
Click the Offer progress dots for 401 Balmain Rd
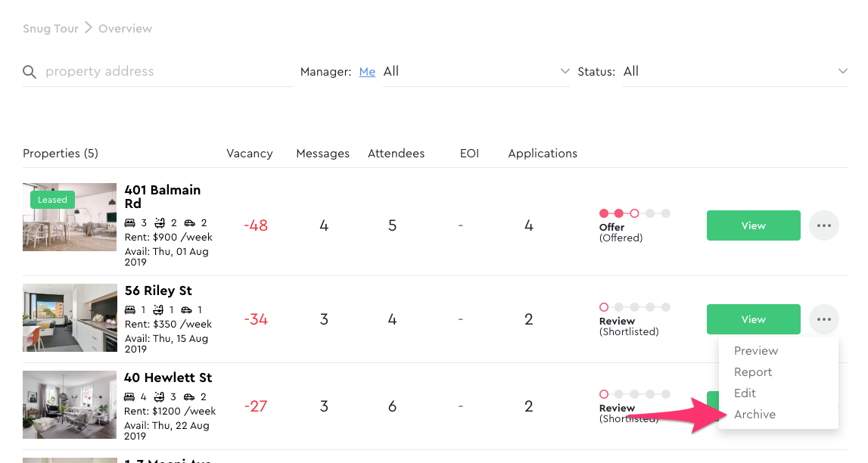(x=634, y=213)
